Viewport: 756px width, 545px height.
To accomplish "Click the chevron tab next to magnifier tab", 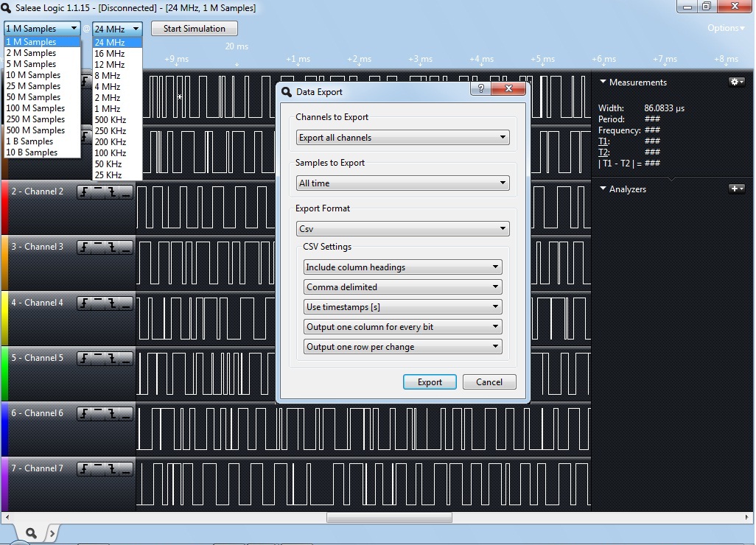I will click(x=52, y=533).
